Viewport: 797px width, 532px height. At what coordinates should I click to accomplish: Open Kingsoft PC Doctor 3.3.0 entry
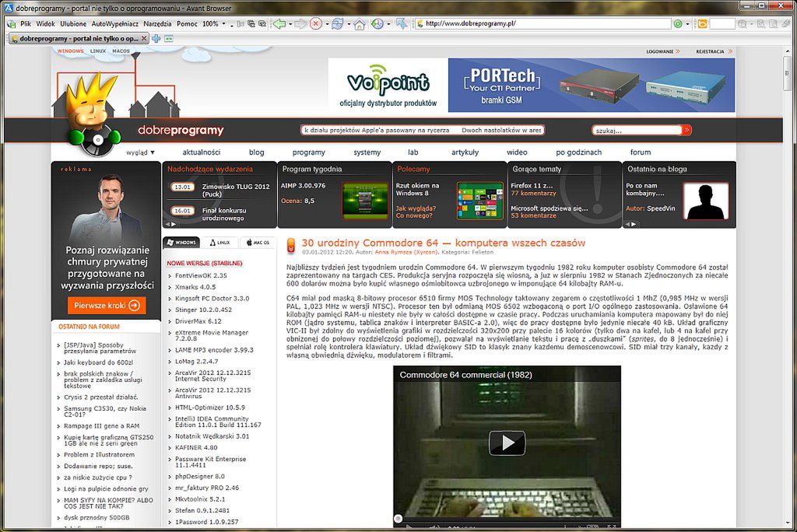[x=212, y=298]
